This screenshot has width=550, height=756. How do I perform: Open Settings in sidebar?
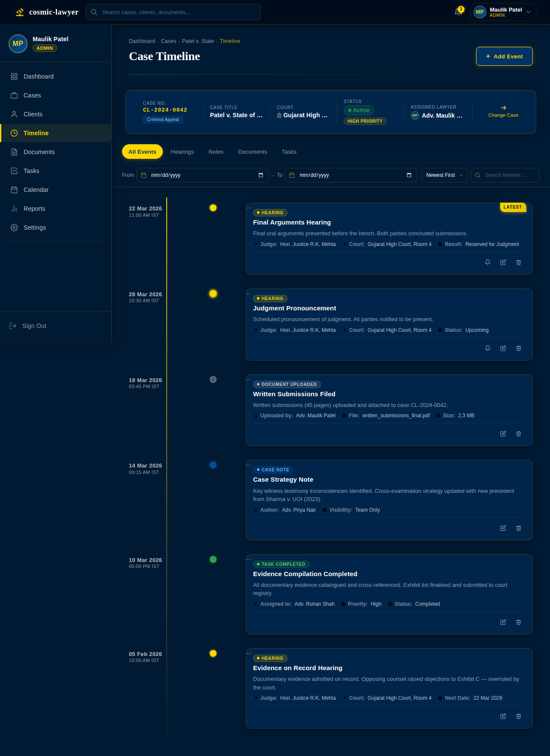(x=56, y=228)
